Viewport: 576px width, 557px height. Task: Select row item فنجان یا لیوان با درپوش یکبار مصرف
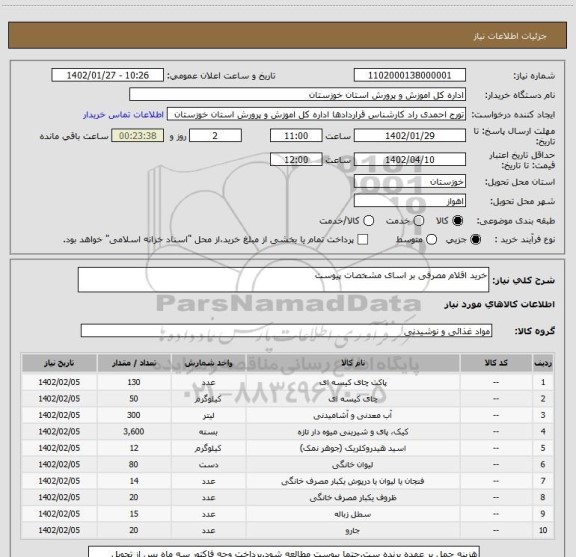point(353,481)
